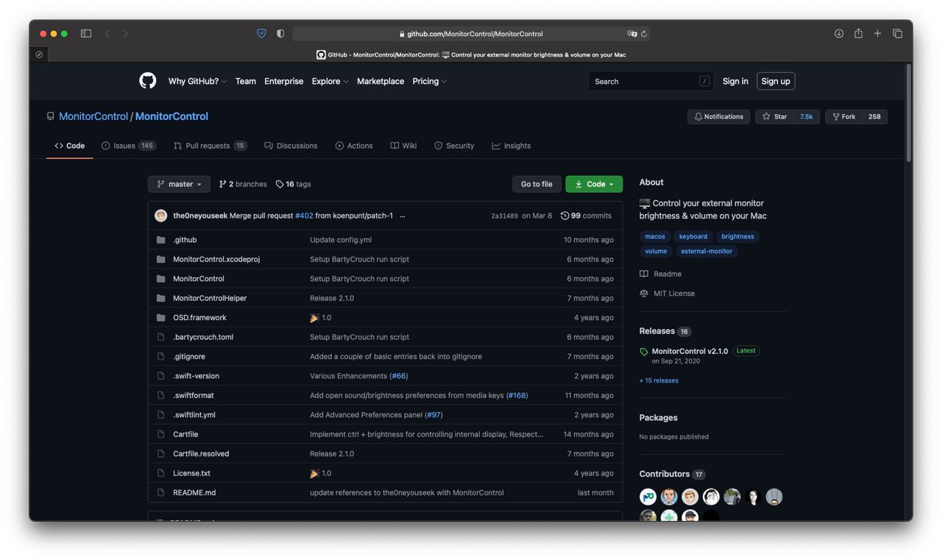Image resolution: width=942 pixels, height=560 pixels.
Task: Open MonitorControl.xcodeproj folder
Action: (x=216, y=259)
